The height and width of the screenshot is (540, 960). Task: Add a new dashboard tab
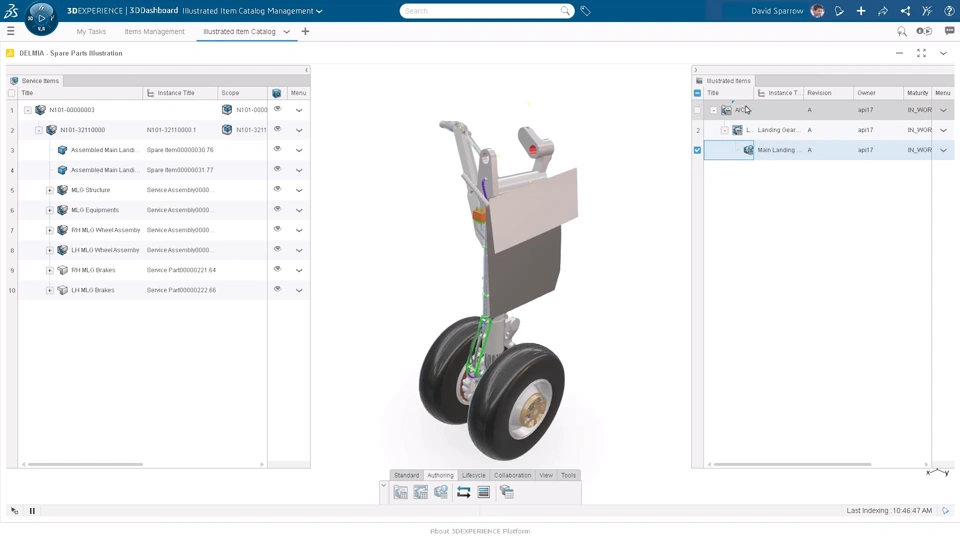click(306, 31)
